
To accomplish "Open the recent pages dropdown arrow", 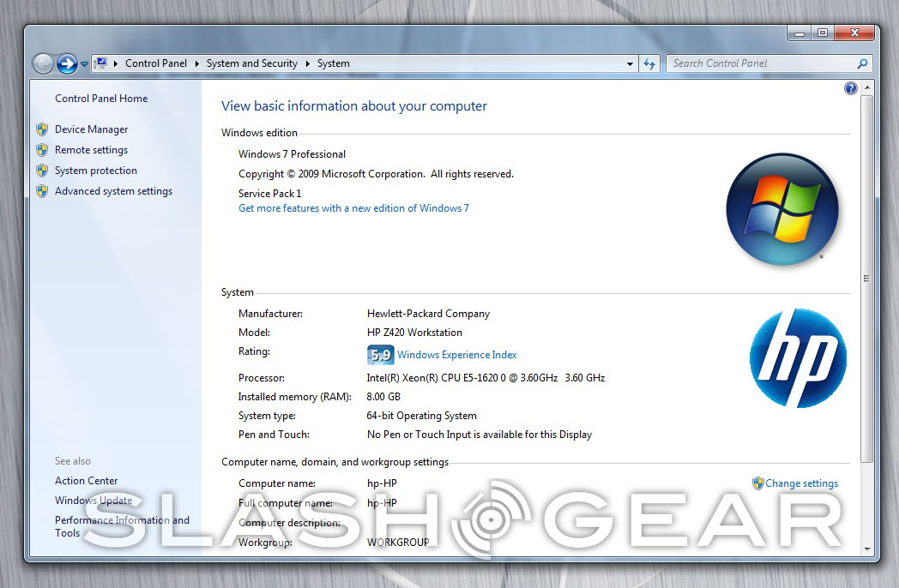I will pyautogui.click(x=84, y=64).
